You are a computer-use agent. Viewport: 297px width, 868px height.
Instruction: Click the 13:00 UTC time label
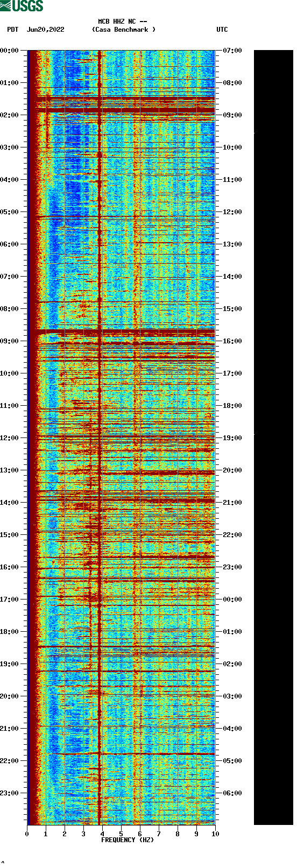point(232,244)
